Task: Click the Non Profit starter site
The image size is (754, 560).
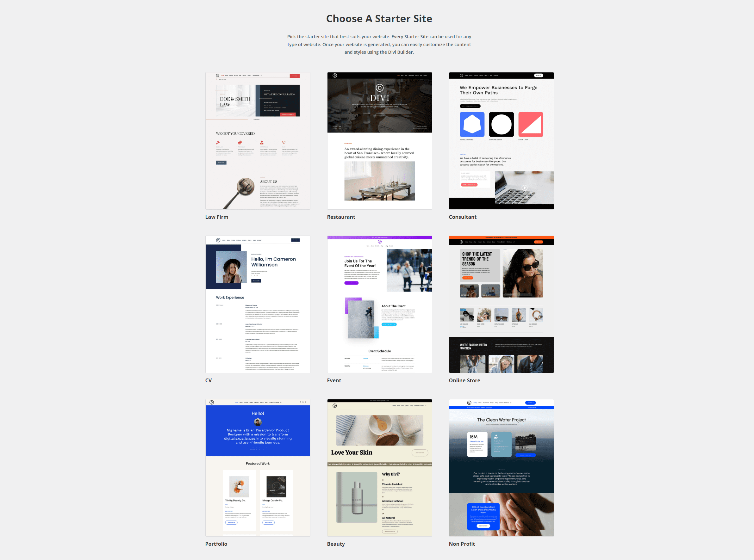Action: point(502,467)
